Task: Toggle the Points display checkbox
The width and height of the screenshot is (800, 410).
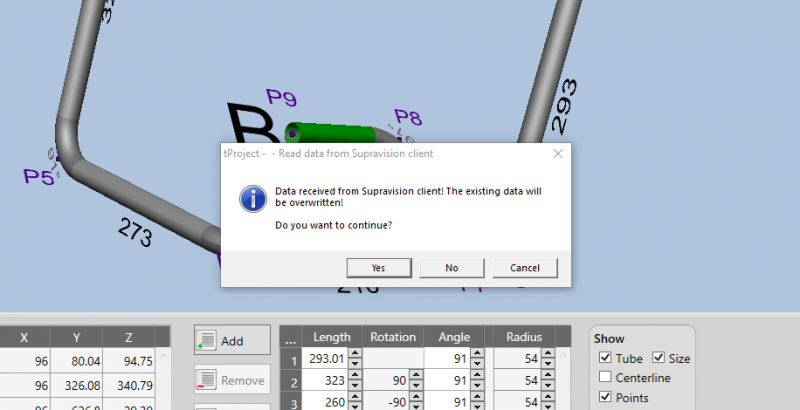Action: point(605,396)
